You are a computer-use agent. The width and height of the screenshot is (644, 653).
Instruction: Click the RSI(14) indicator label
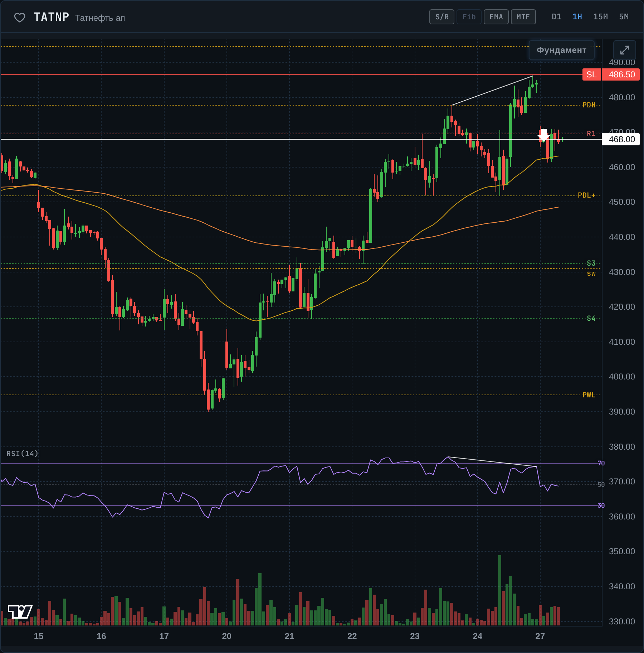click(22, 454)
